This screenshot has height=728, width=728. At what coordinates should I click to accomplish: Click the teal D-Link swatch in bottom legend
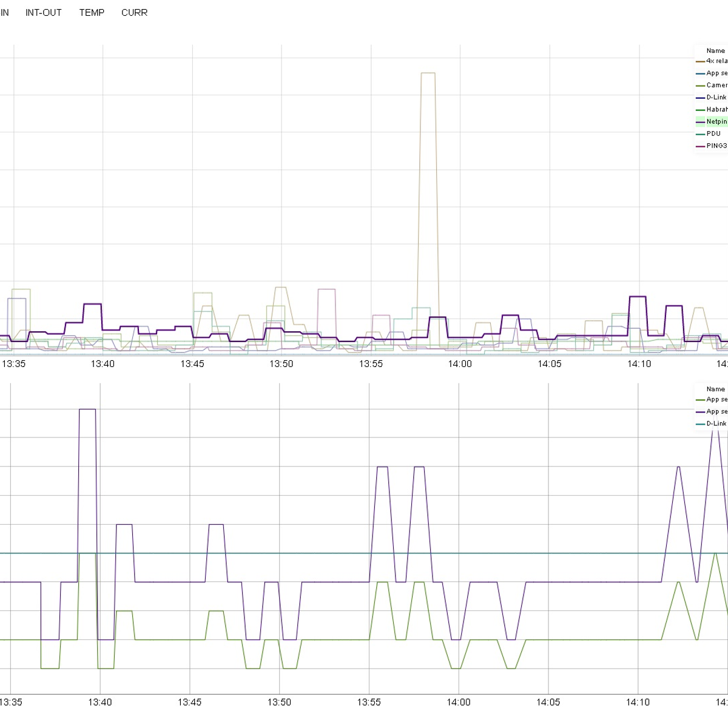point(700,424)
